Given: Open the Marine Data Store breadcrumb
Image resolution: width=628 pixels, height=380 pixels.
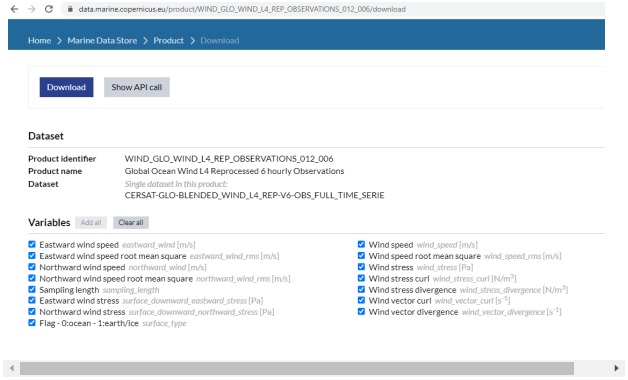Looking at the screenshot, I should pos(102,40).
